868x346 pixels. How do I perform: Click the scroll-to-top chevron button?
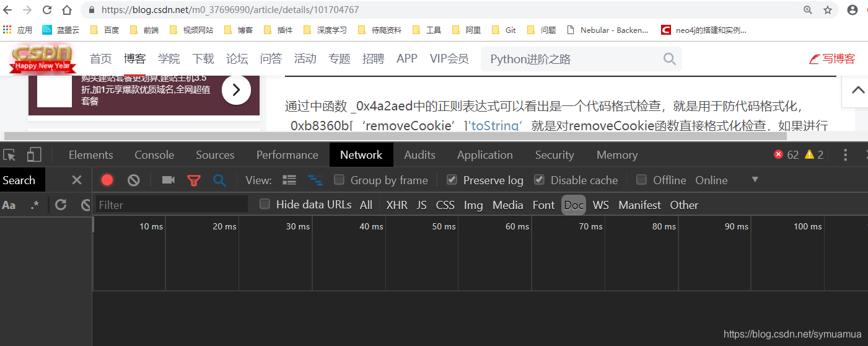[x=858, y=90]
